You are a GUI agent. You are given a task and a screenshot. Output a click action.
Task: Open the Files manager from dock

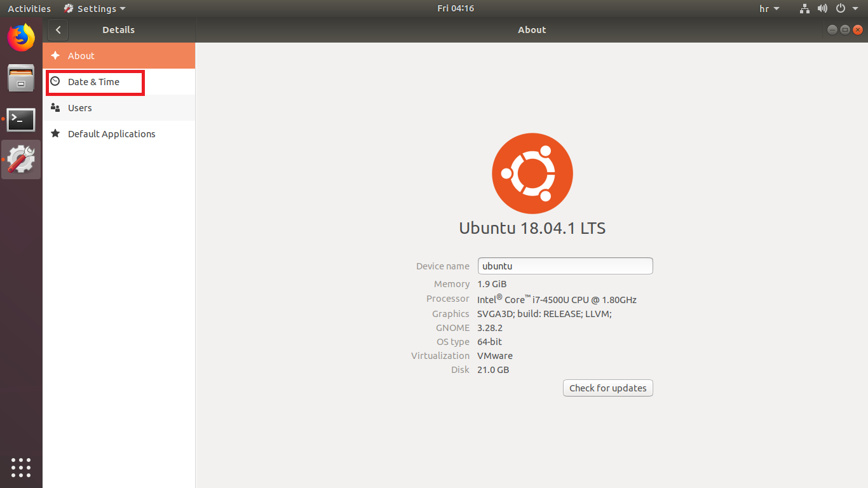tap(21, 79)
